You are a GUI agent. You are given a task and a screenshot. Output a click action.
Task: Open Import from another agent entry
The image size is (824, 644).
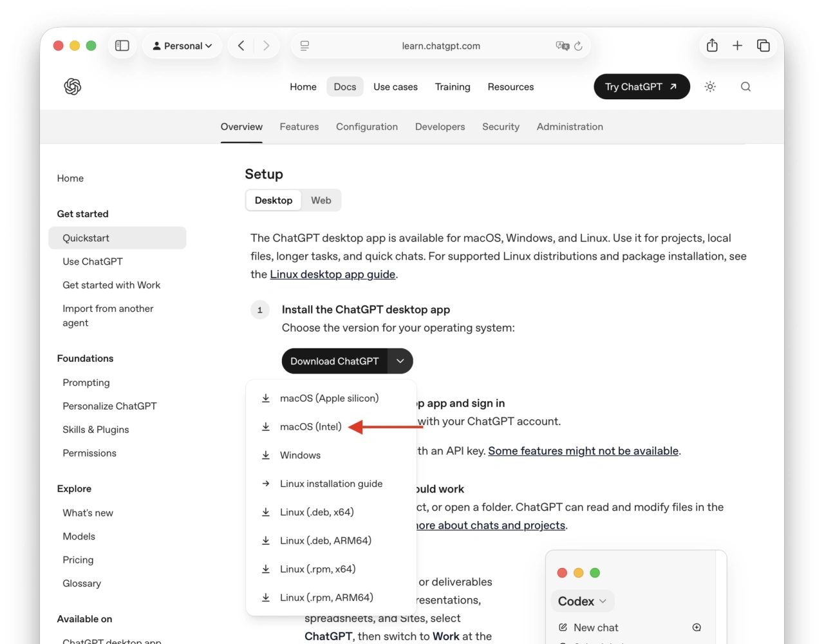[108, 316]
